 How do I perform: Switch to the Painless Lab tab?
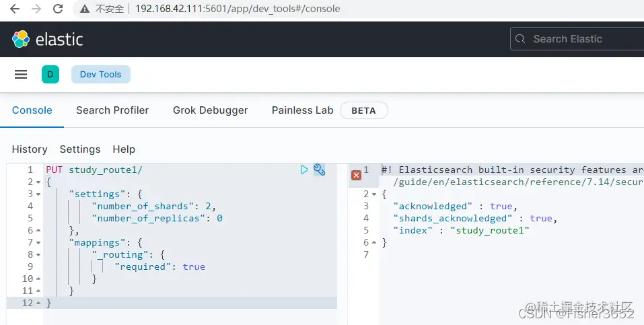[302, 110]
